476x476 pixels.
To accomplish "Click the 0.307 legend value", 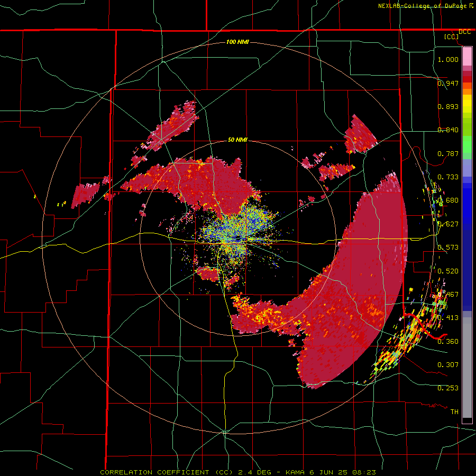I will (448, 364).
